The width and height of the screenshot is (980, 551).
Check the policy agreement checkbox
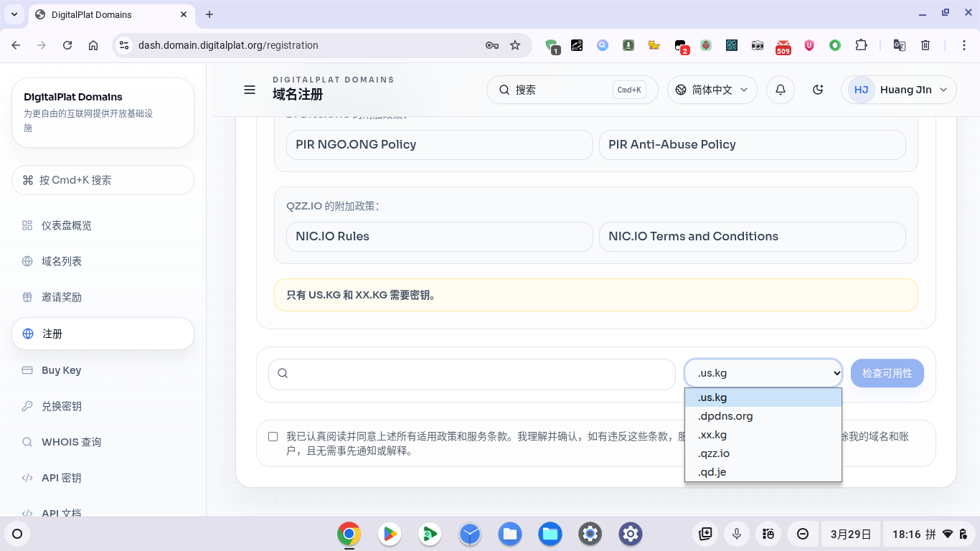pyautogui.click(x=273, y=436)
